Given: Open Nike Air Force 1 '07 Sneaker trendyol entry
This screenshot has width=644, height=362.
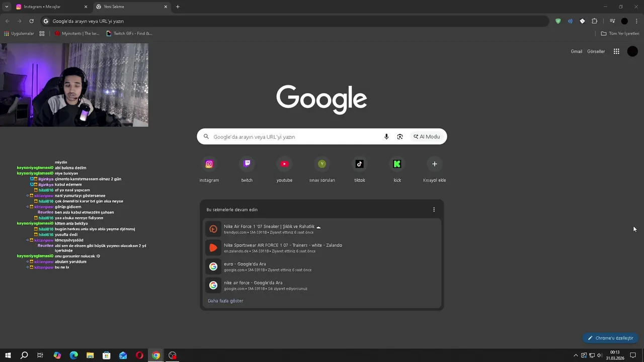Looking at the screenshot, I should pos(322,229).
